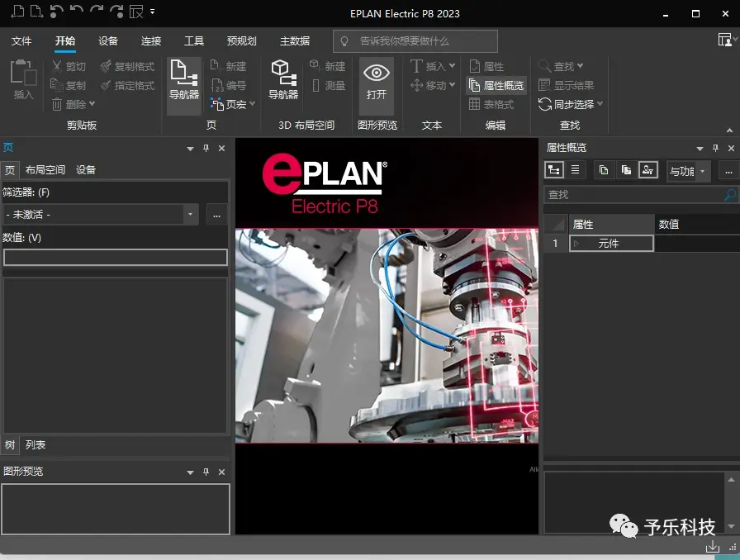Click the workspace layout icon at top right
The image size is (740, 560).
pos(726,40)
